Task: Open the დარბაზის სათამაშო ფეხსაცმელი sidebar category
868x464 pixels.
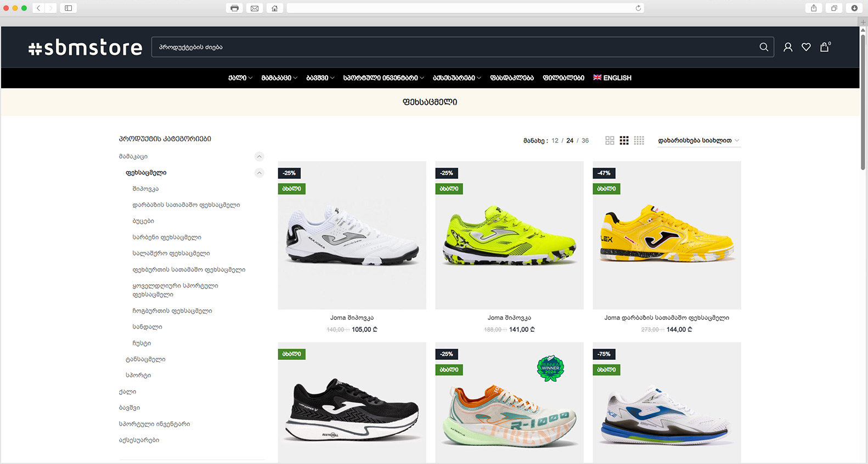Action: click(186, 205)
